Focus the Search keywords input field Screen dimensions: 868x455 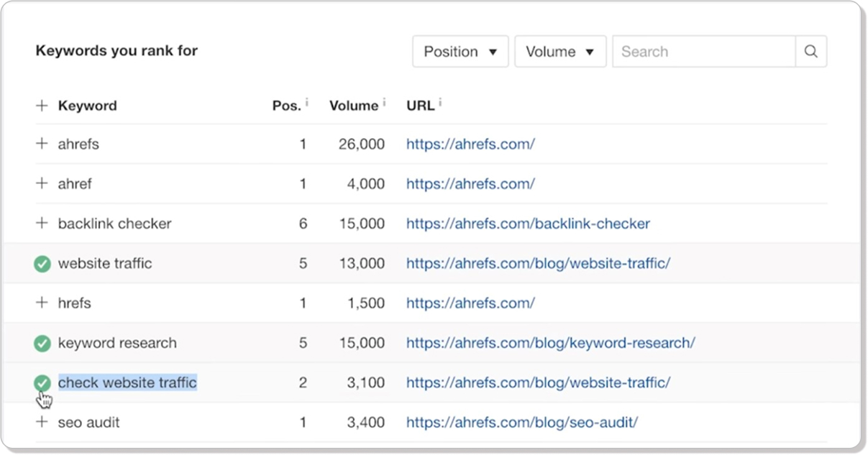pyautogui.click(x=703, y=52)
